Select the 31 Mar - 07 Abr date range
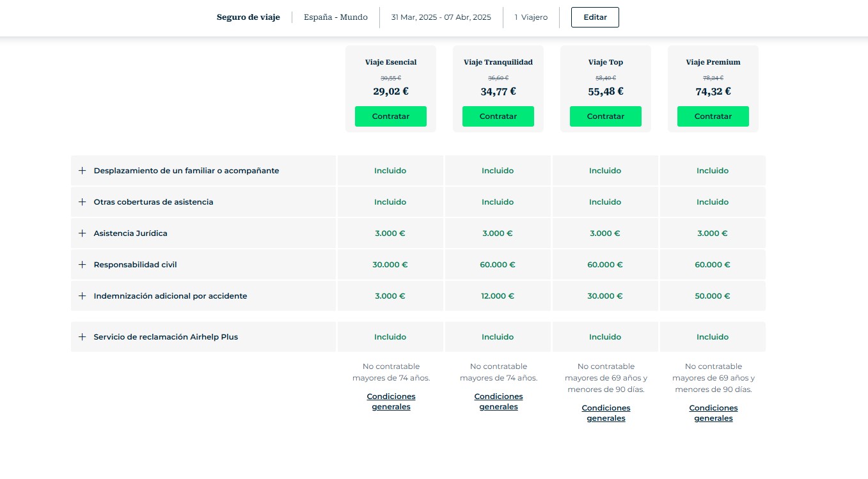The image size is (868, 479). 441,17
